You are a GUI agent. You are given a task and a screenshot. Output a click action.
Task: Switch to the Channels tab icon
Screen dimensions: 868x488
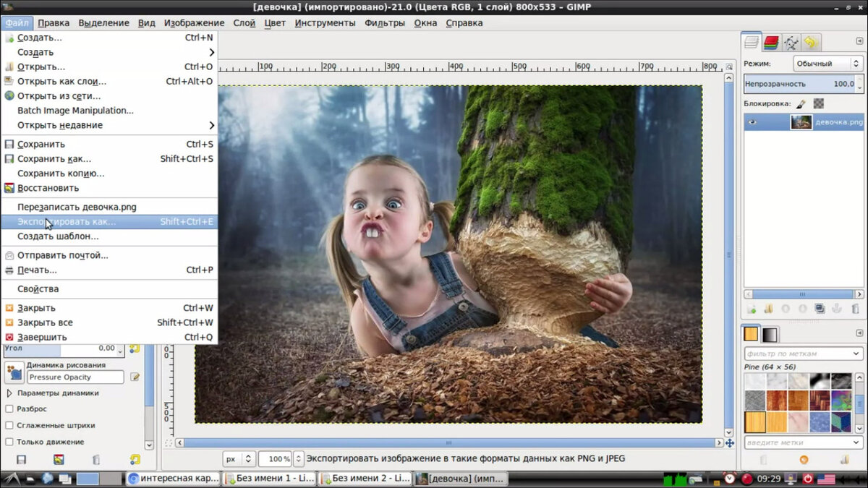(771, 43)
